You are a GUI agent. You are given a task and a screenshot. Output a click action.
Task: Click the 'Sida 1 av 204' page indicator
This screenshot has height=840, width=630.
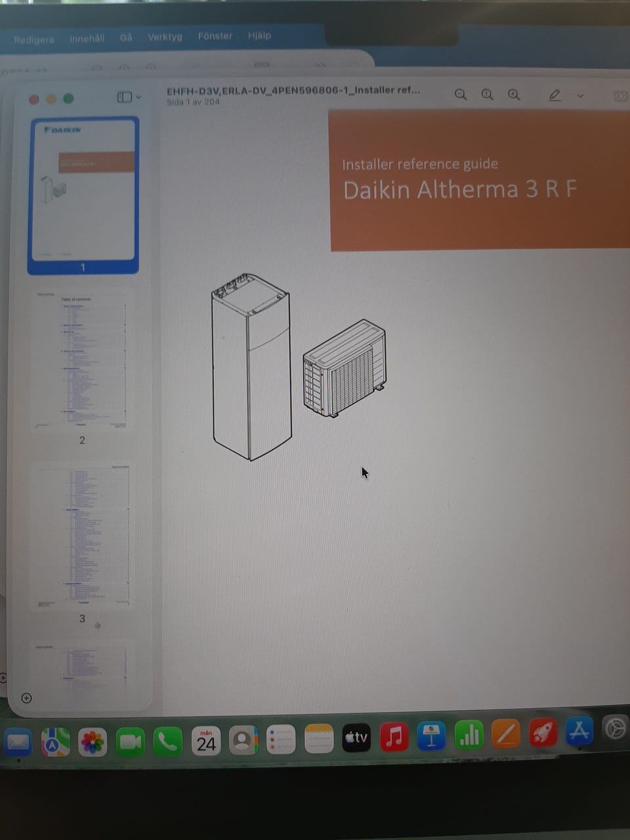click(193, 102)
